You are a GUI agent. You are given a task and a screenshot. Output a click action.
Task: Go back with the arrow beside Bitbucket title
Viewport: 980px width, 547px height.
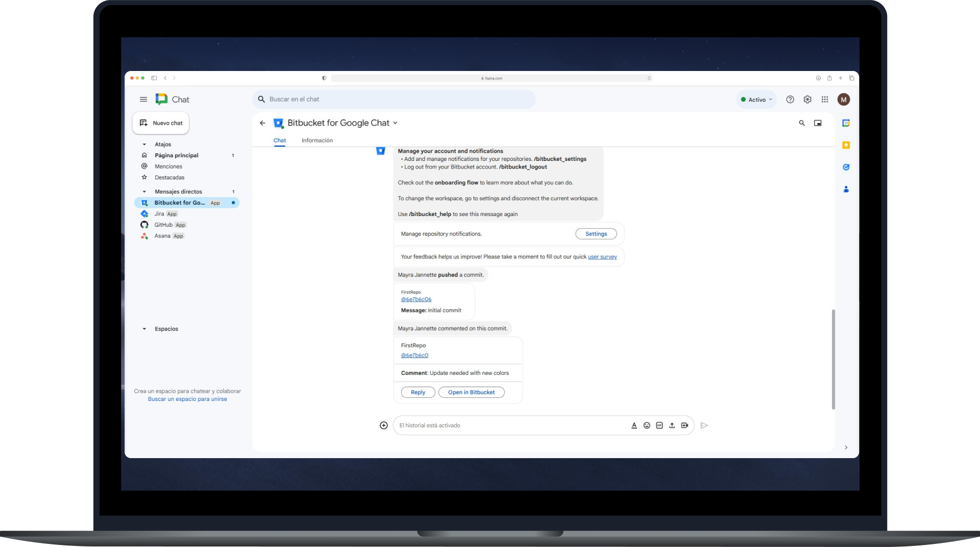[262, 123]
